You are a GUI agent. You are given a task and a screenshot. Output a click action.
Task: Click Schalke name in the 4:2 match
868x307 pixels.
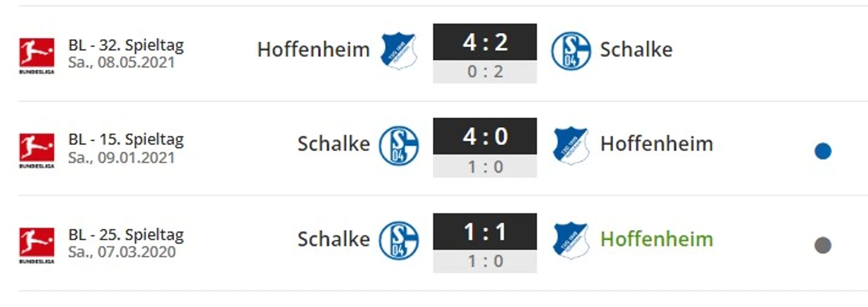636,49
